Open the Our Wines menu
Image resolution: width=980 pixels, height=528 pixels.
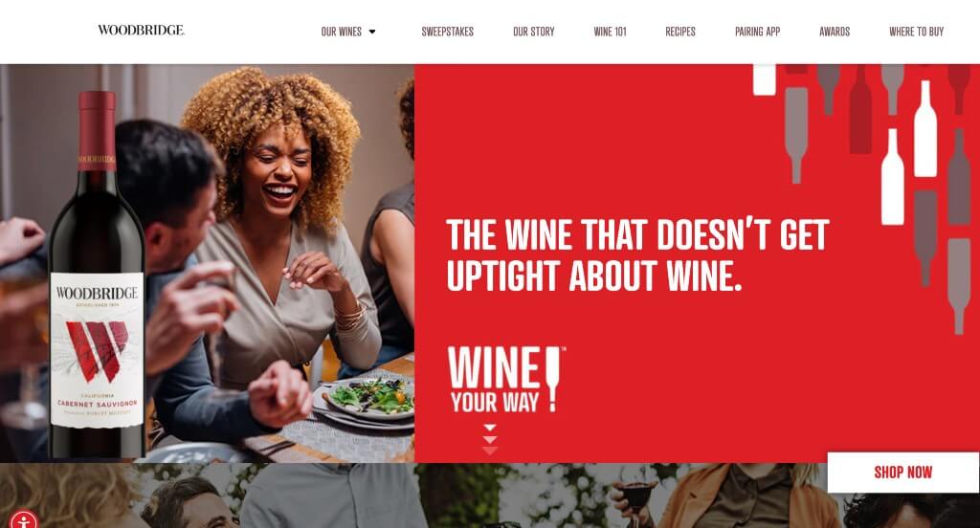pos(342,32)
